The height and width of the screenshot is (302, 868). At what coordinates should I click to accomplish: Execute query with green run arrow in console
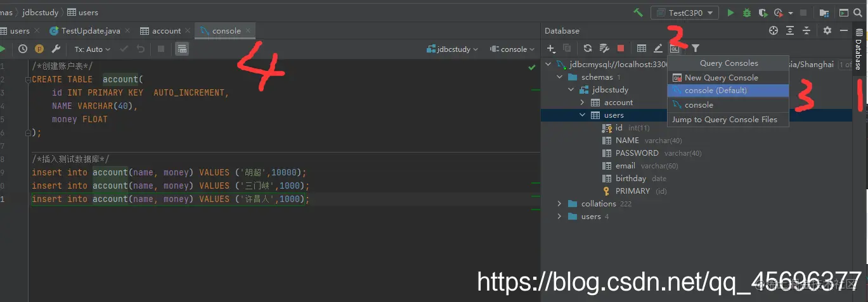click(3, 49)
